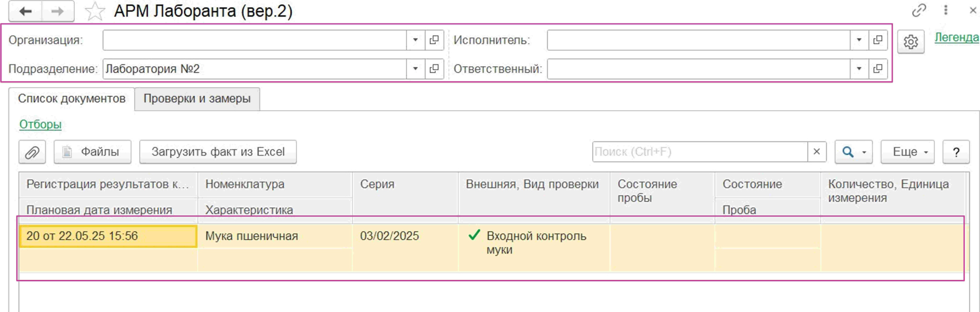Clear the search field with X
This screenshot has height=312, width=980.
(x=817, y=152)
